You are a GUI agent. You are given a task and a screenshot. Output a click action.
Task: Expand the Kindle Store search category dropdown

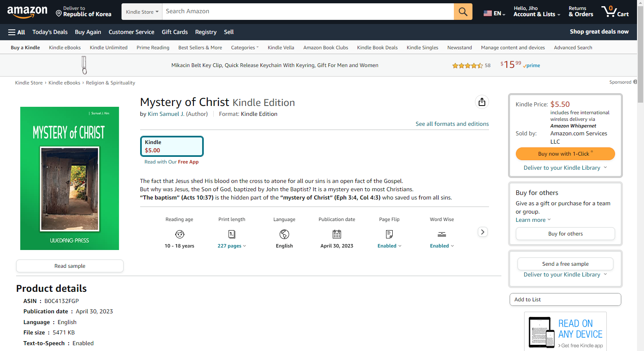(x=142, y=12)
